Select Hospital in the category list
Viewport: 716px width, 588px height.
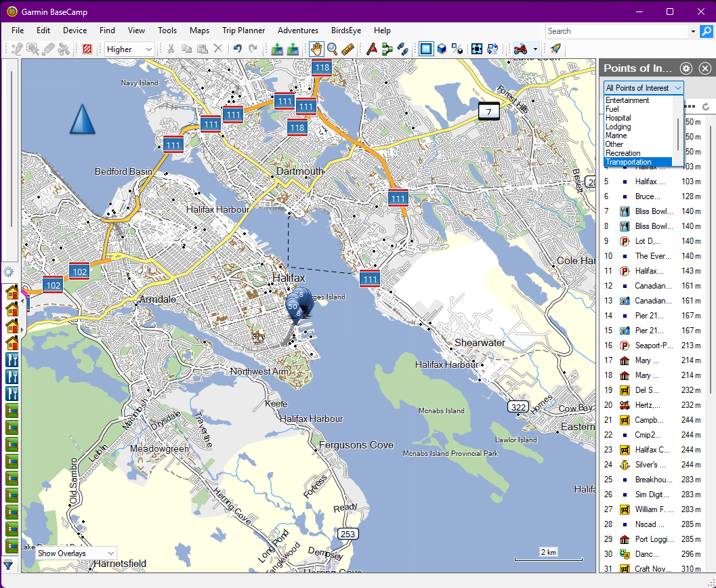point(637,118)
